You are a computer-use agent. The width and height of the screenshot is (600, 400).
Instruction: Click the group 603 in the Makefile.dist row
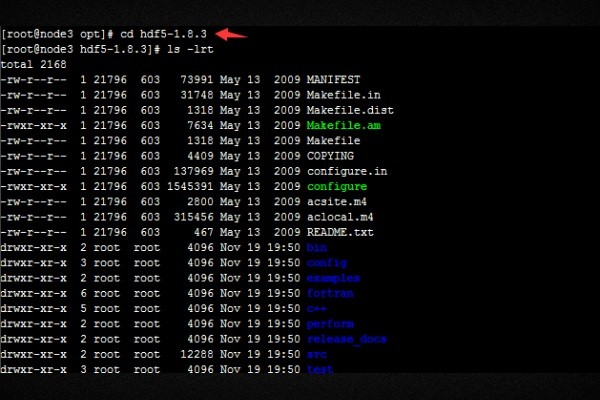pyautogui.click(x=150, y=110)
